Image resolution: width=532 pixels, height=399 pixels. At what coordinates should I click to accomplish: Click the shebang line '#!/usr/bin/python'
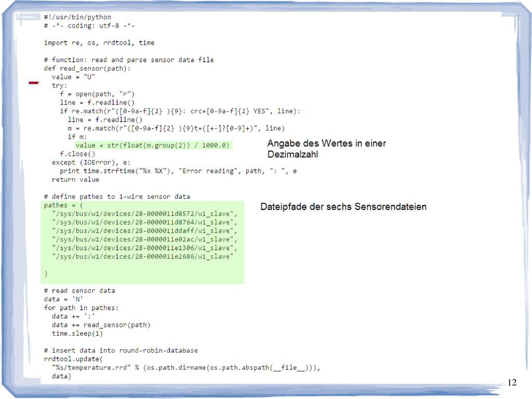click(x=77, y=17)
